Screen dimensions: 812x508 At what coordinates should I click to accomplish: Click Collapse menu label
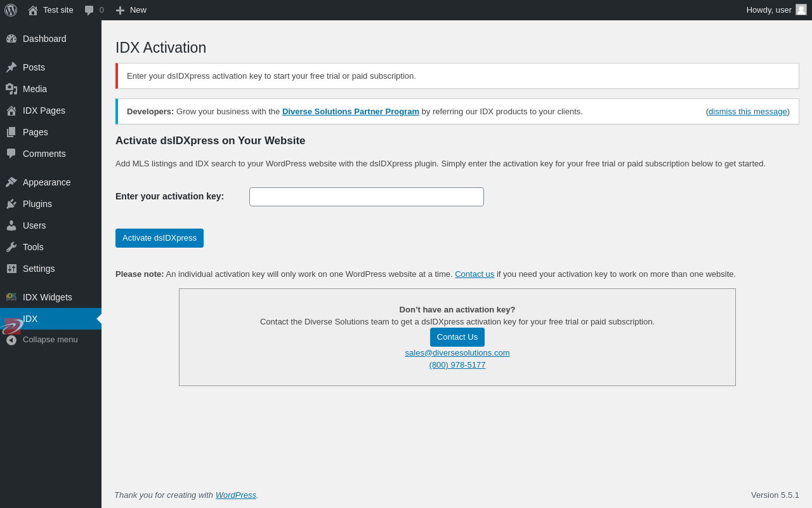(x=50, y=340)
